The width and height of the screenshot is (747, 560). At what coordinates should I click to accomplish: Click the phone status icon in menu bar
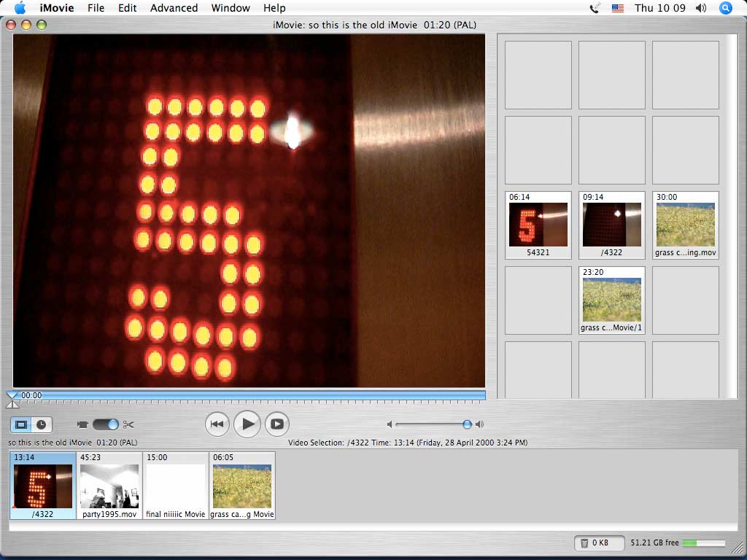[x=595, y=7]
